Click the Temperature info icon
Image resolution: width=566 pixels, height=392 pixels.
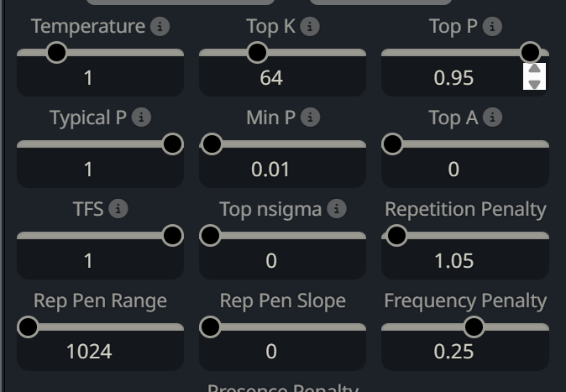(160, 27)
